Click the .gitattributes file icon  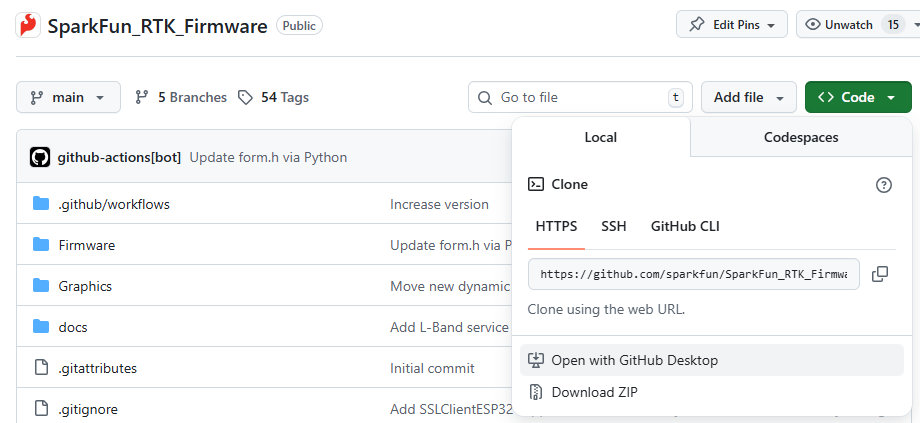[41, 368]
